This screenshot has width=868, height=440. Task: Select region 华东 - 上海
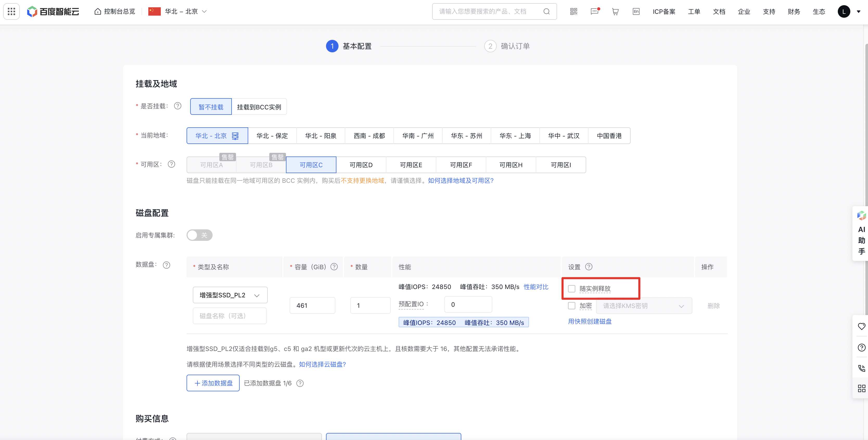tap(515, 136)
